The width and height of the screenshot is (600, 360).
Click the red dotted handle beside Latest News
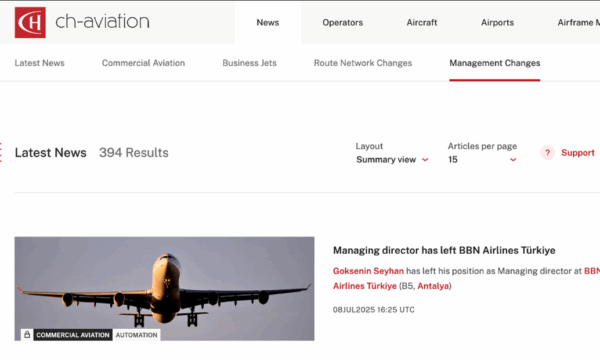click(1, 152)
